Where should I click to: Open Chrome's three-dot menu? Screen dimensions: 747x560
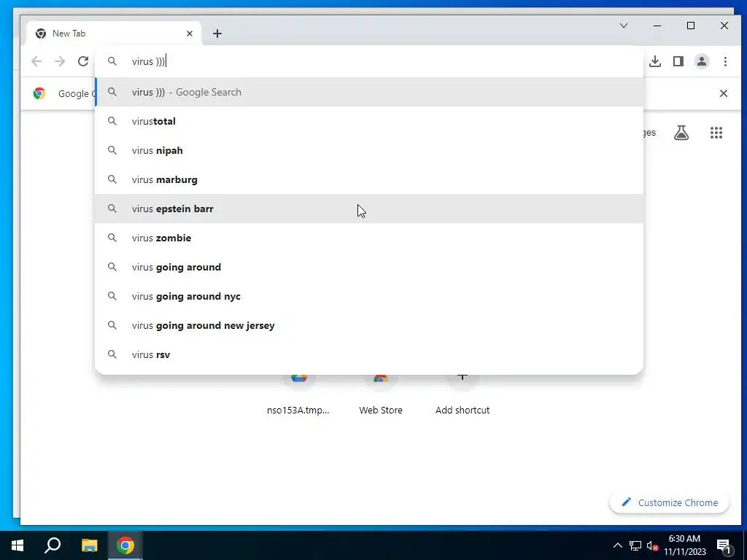coord(725,61)
